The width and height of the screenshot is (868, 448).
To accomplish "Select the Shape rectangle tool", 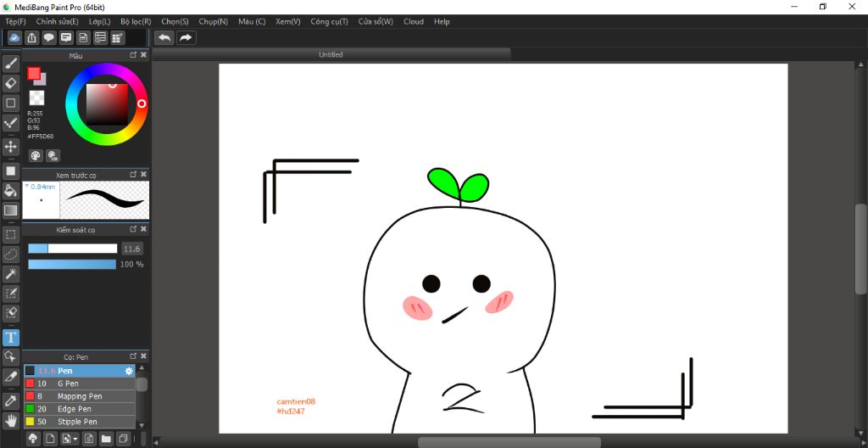I will tap(10, 103).
